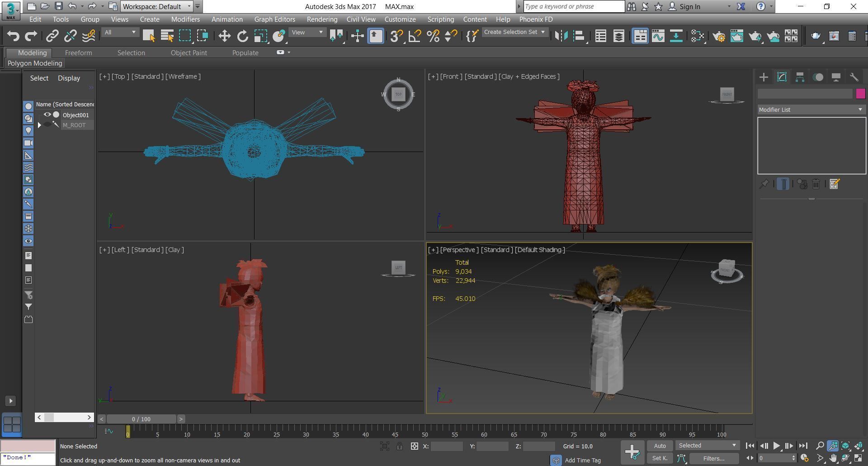Screen dimensions: 868x466
Task: Toggle Window/Crossing selection mode
Action: [x=203, y=36]
